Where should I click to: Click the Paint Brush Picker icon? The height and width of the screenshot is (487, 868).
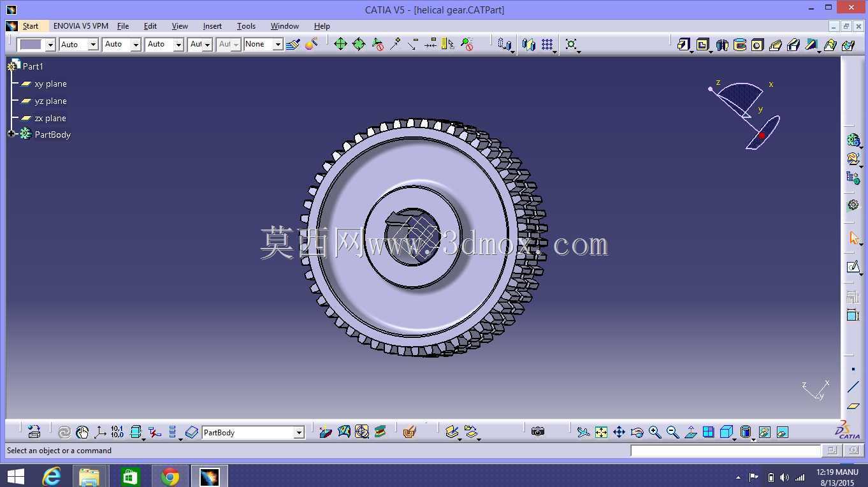coord(293,44)
